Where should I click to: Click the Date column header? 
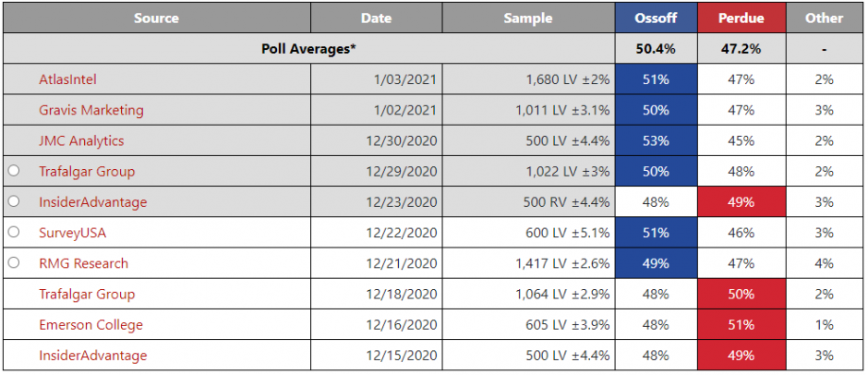click(x=376, y=18)
